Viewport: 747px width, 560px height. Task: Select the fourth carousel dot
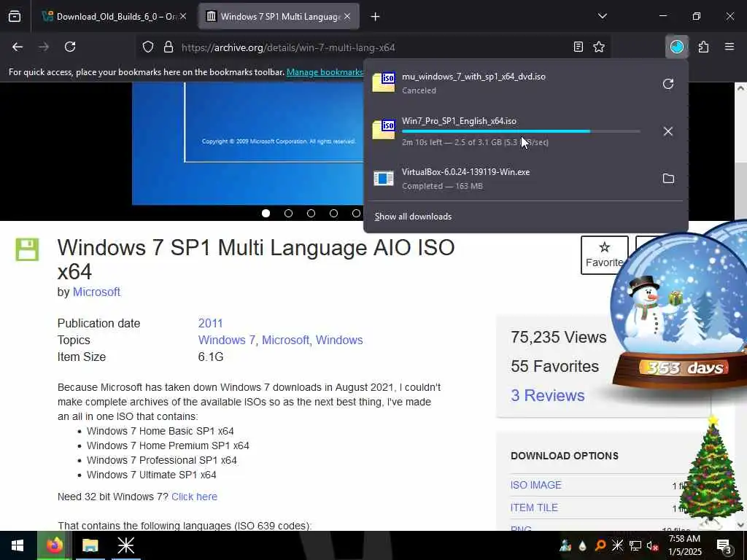pos(333,214)
